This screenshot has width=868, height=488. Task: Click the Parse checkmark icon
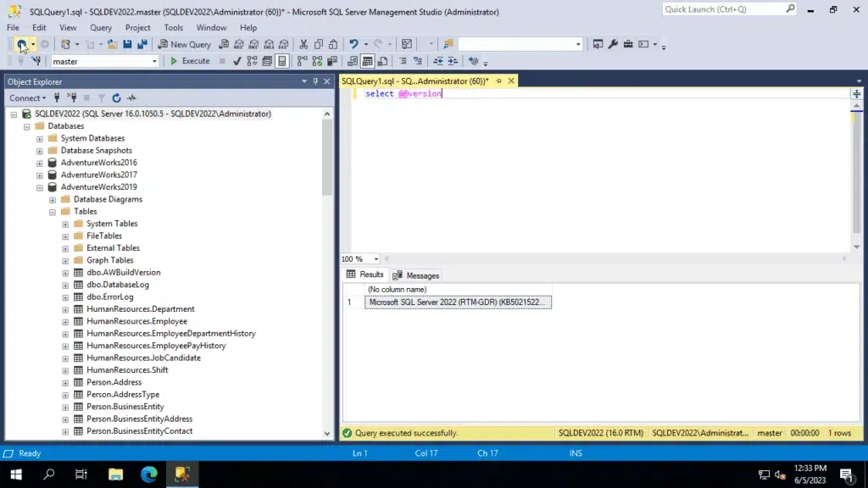click(x=237, y=61)
